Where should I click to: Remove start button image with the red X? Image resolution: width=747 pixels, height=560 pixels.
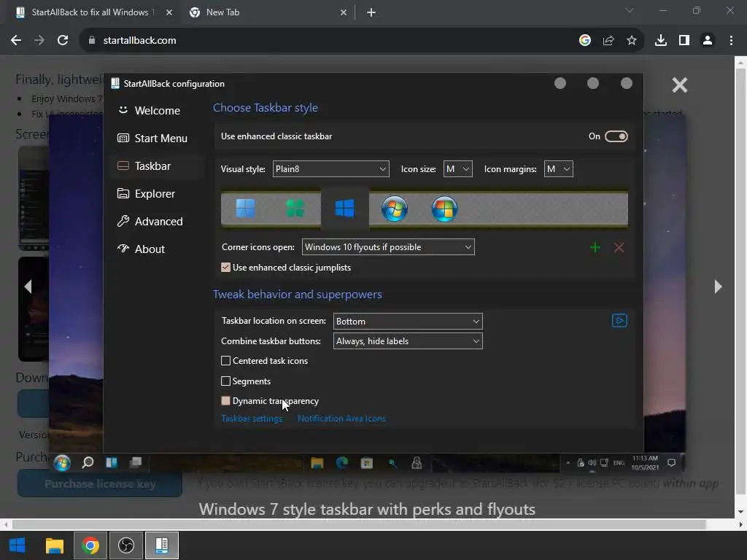coord(619,247)
